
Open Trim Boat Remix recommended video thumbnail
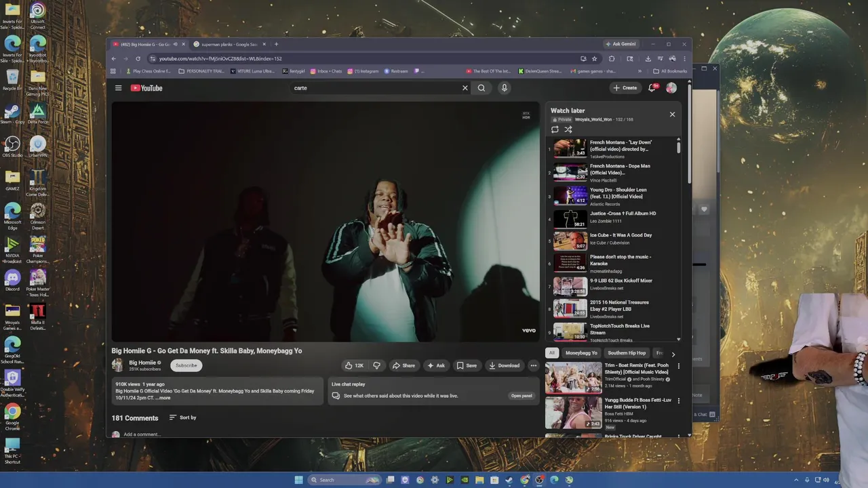click(x=573, y=378)
